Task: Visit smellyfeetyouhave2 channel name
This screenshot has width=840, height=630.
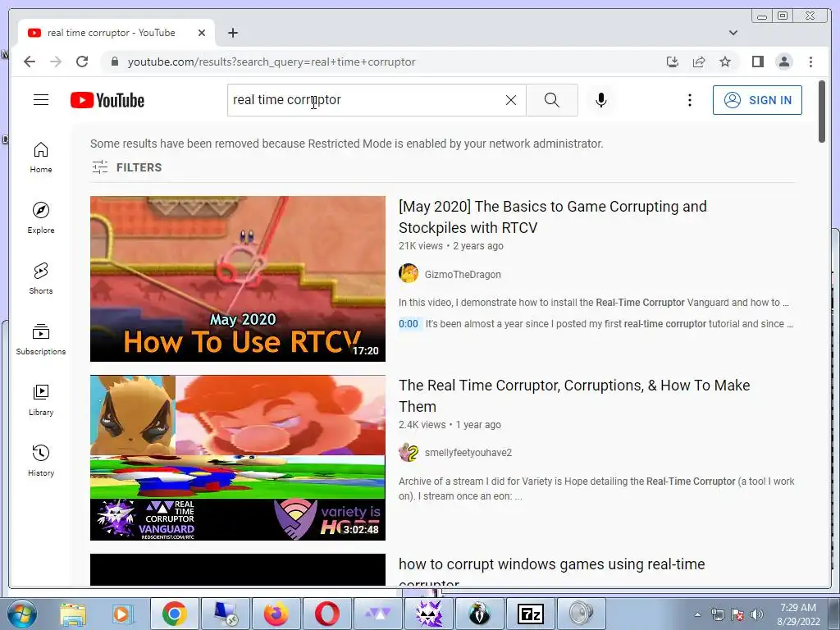Action: tap(468, 453)
